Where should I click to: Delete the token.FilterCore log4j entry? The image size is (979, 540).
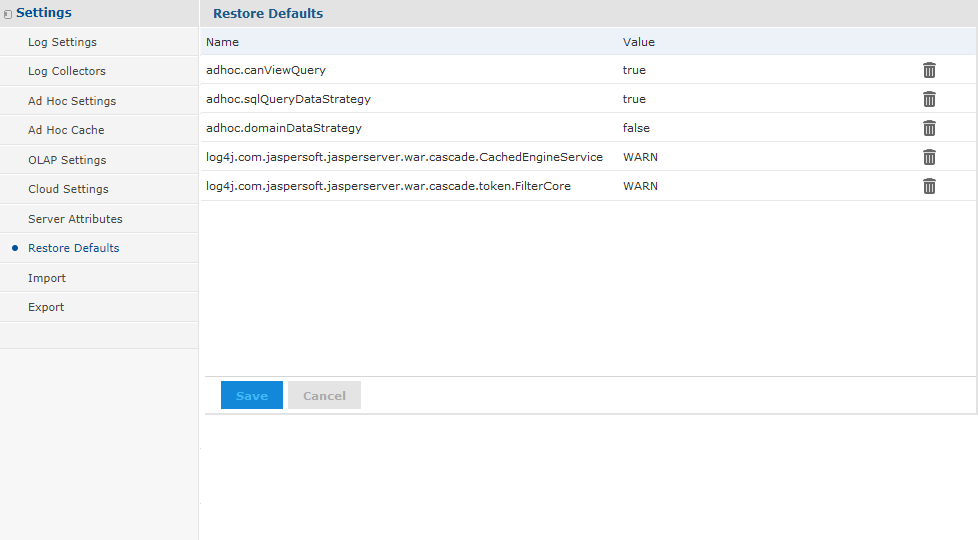pyautogui.click(x=929, y=186)
